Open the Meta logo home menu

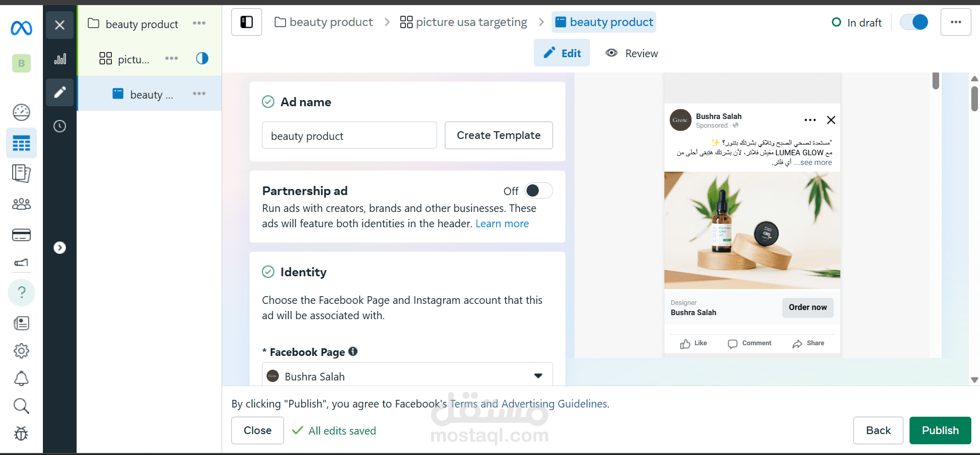[21, 28]
